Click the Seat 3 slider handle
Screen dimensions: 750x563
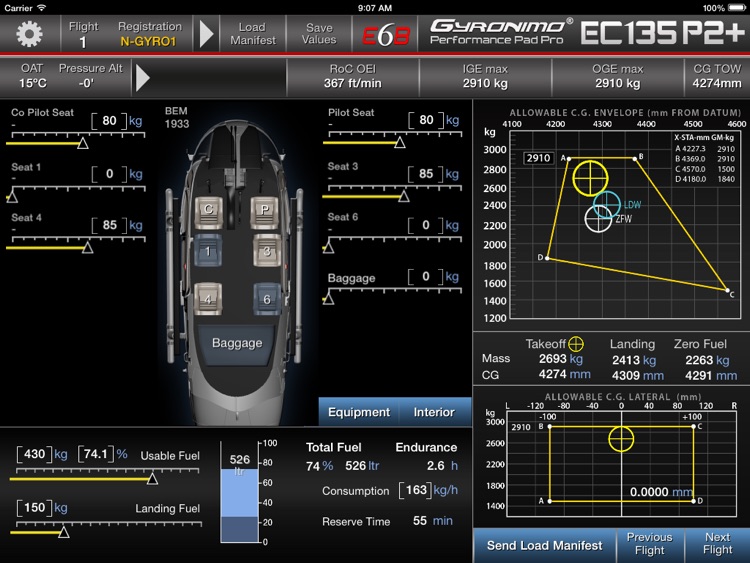[x=404, y=196]
